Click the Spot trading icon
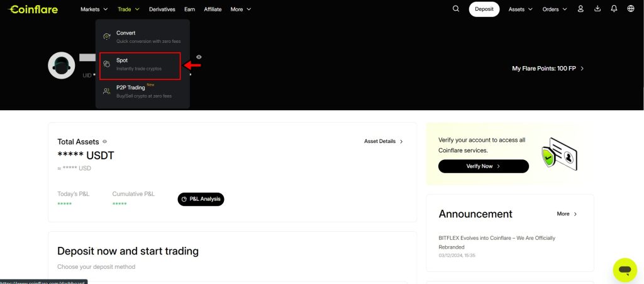Image resolution: width=644 pixels, height=284 pixels. 107,64
